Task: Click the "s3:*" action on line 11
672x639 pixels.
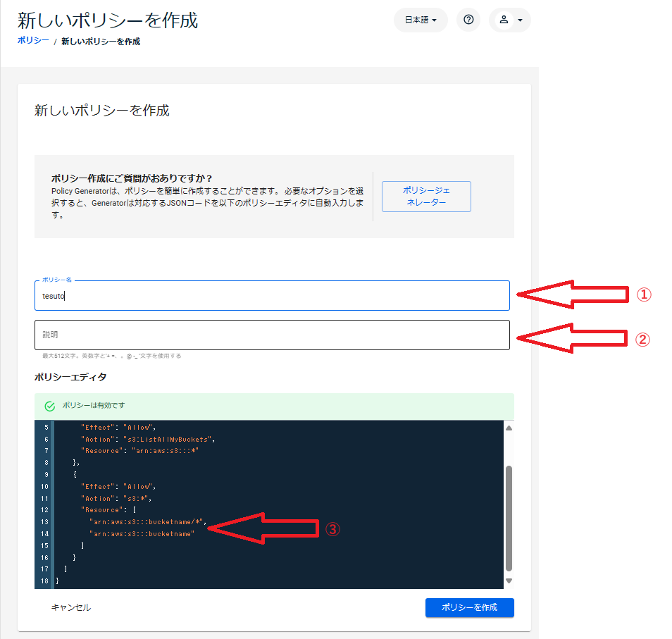Action: tap(135, 498)
